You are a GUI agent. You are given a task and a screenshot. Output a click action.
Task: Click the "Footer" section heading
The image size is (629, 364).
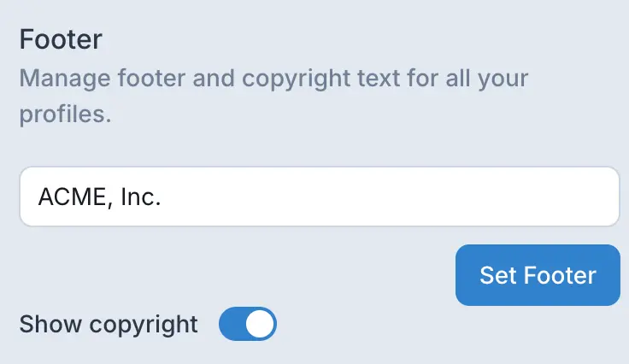[x=61, y=39]
